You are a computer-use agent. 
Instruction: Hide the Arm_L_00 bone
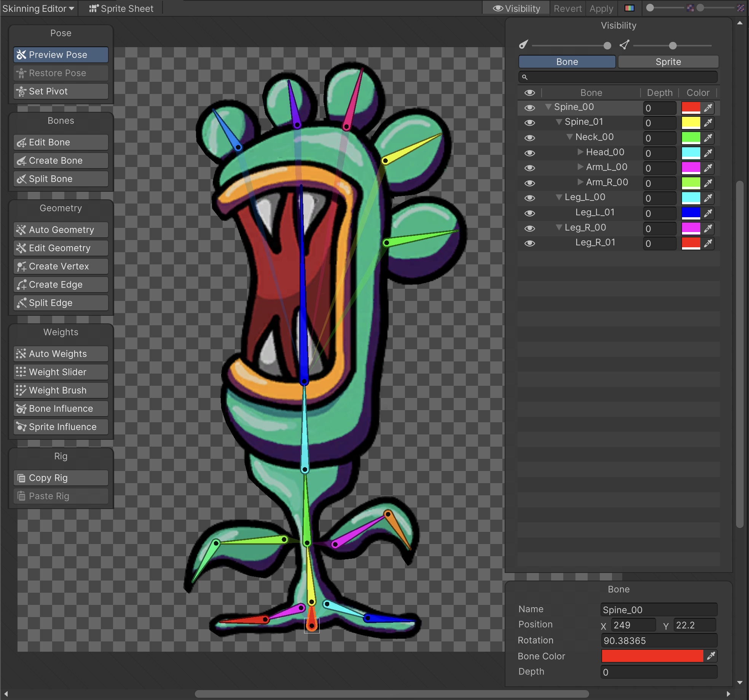530,168
